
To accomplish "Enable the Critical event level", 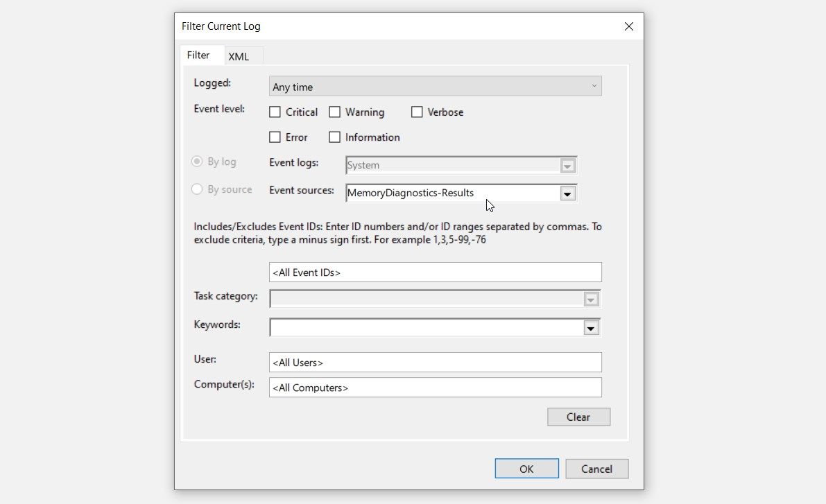I will pos(275,112).
